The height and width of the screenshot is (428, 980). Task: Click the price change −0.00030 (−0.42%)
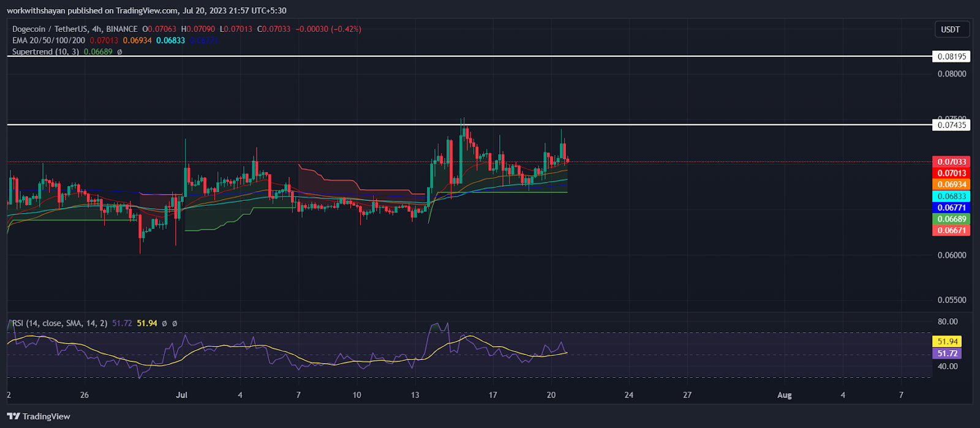pyautogui.click(x=328, y=29)
